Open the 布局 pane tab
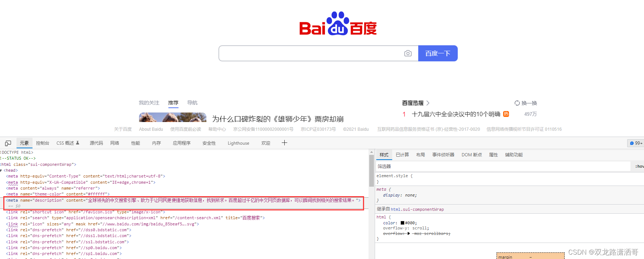 coord(420,155)
